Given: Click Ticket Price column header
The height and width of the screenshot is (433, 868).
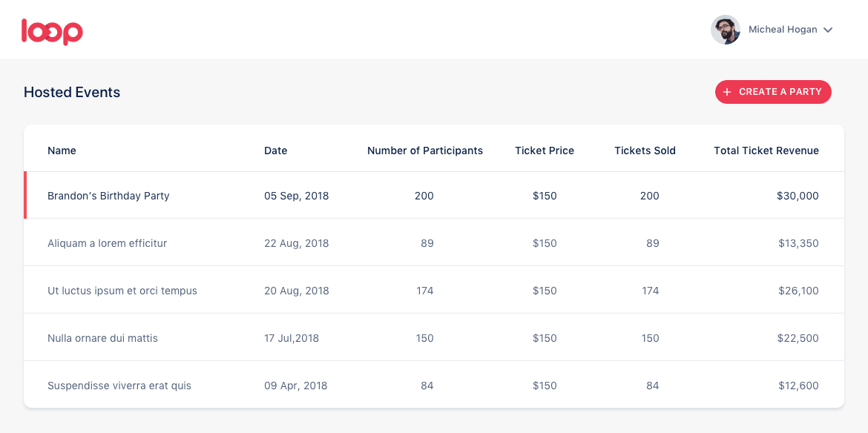Looking at the screenshot, I should tap(545, 151).
